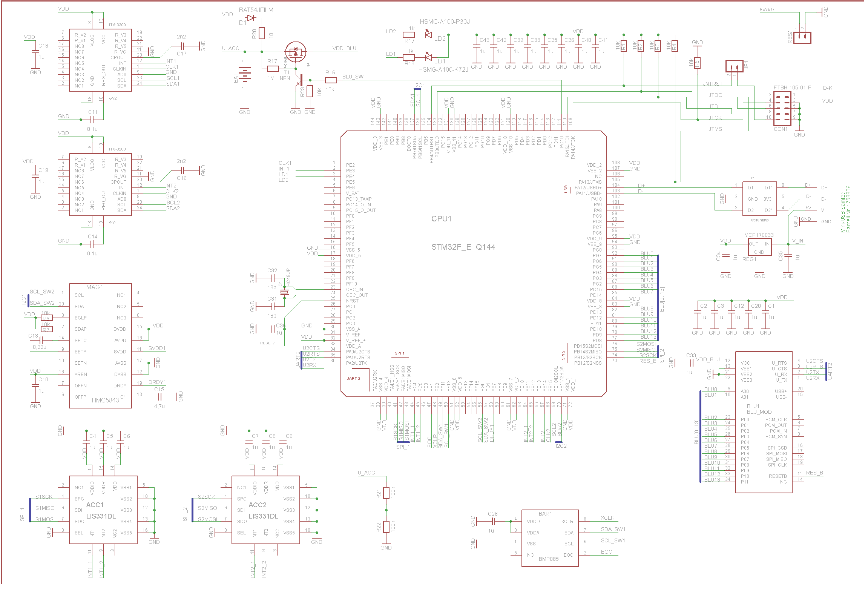Select the LD2 LED symbol
Screen dimensions: 868x591
click(x=428, y=34)
